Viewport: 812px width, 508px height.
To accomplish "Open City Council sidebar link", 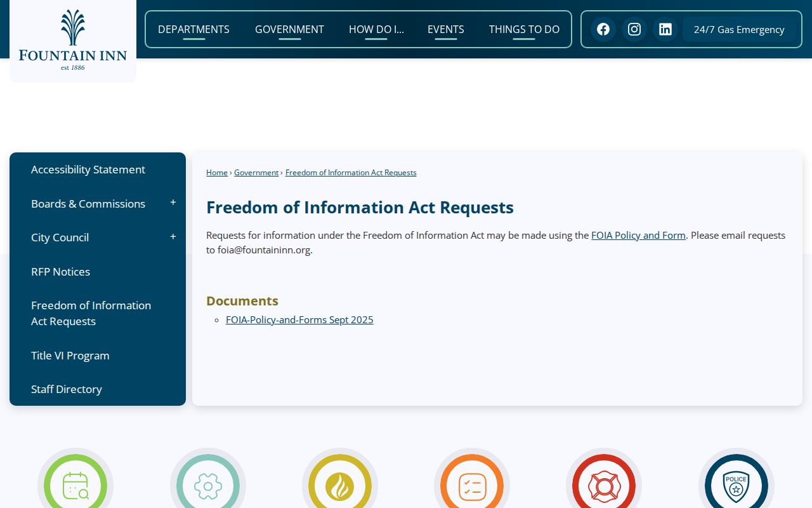I will (60, 237).
